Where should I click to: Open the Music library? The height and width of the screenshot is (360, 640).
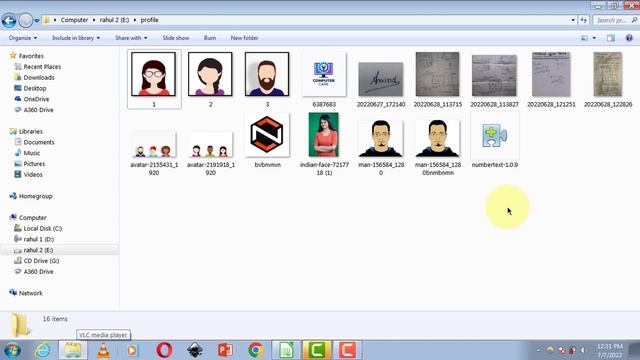(x=31, y=153)
